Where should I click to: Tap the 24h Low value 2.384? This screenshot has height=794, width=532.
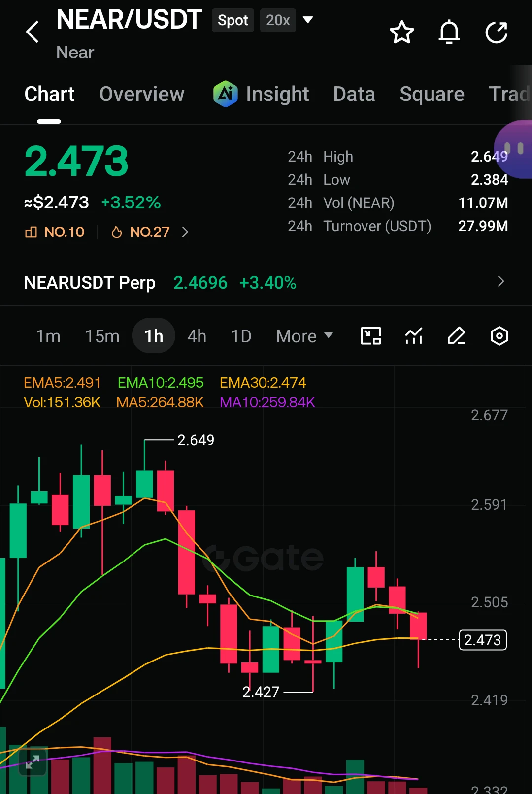click(489, 180)
